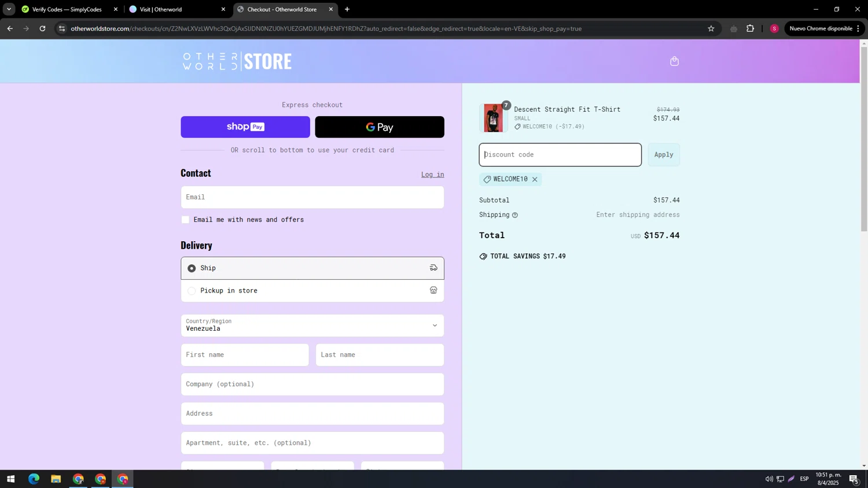Remove the WELCOME10 discount code
868x488 pixels.
tap(535, 179)
